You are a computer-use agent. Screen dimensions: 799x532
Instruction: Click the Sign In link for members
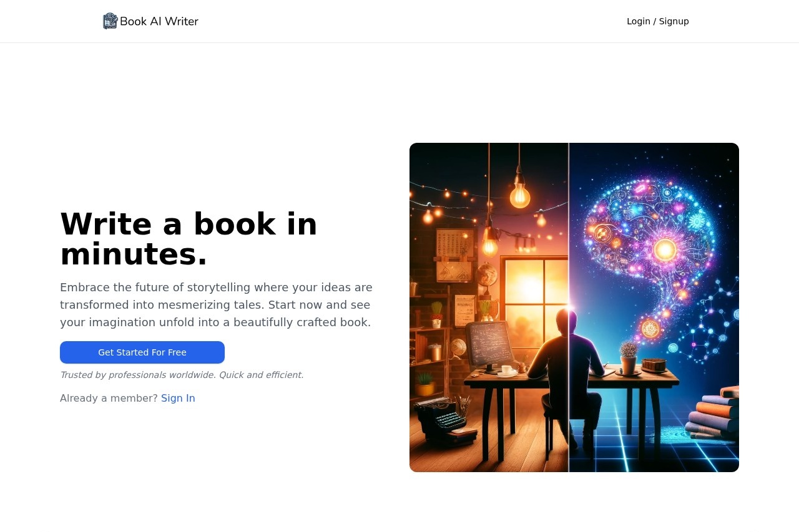pyautogui.click(x=178, y=398)
